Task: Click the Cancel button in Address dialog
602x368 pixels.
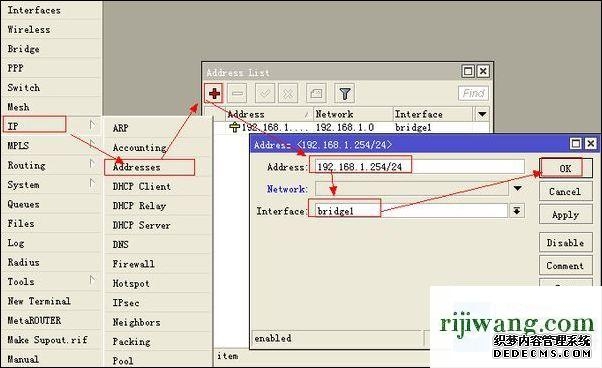Action: tap(566, 191)
